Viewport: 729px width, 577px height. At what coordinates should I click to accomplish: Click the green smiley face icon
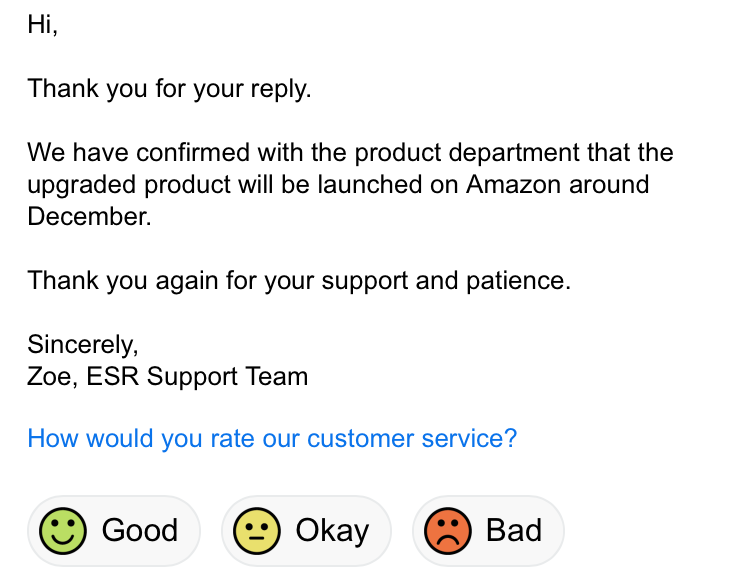coord(63,531)
